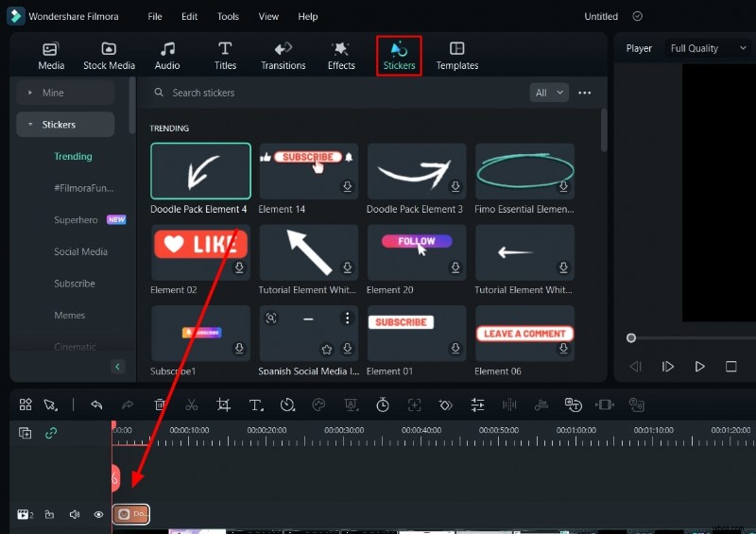756x534 pixels.
Task: Open the Media tab
Action: pos(51,56)
